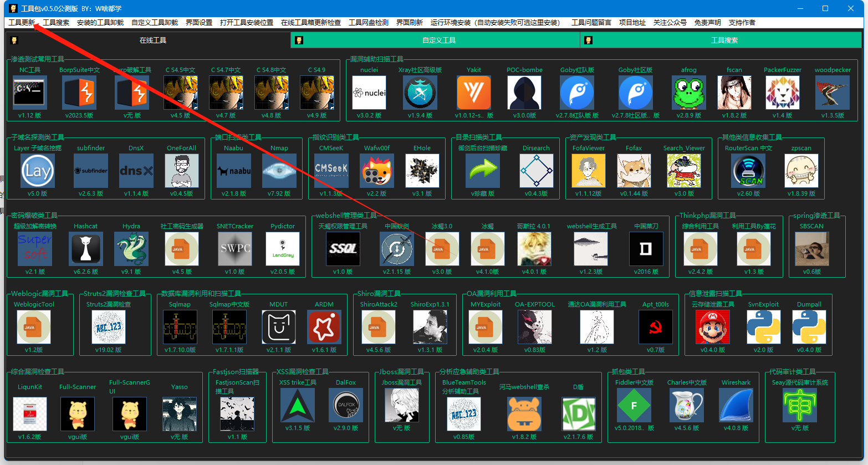Launch the MDUT database tool icon
The width and height of the screenshot is (868, 465).
[x=279, y=327]
